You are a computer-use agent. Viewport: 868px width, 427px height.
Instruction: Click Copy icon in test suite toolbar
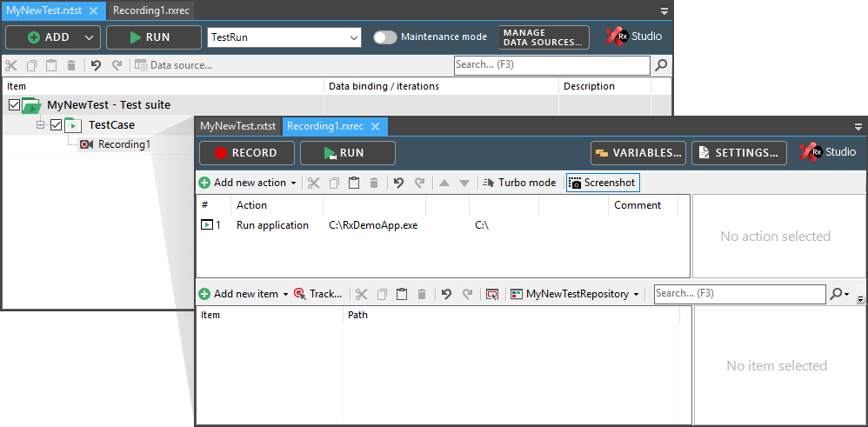tap(31, 65)
